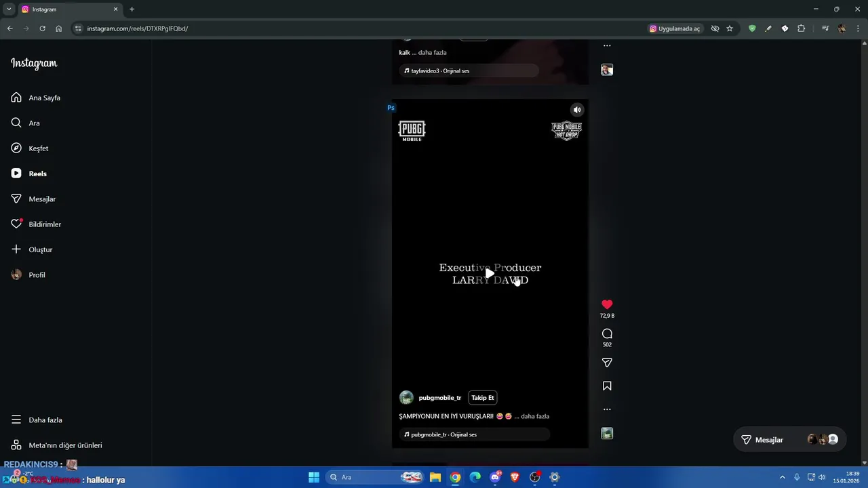Click the browser home button
Image resolution: width=868 pixels, height=488 pixels.
[58, 28]
